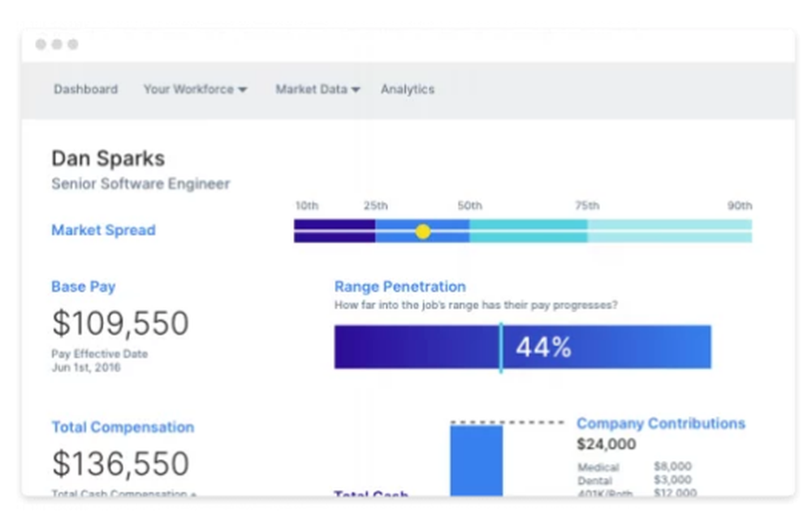Click the Jun 1st, 2016 date

point(86,367)
